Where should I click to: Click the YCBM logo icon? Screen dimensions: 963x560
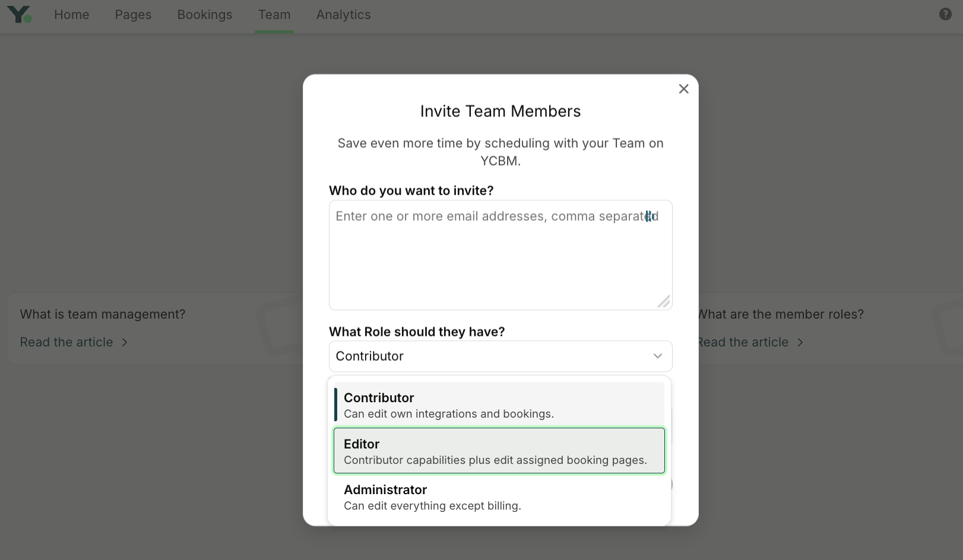[20, 14]
